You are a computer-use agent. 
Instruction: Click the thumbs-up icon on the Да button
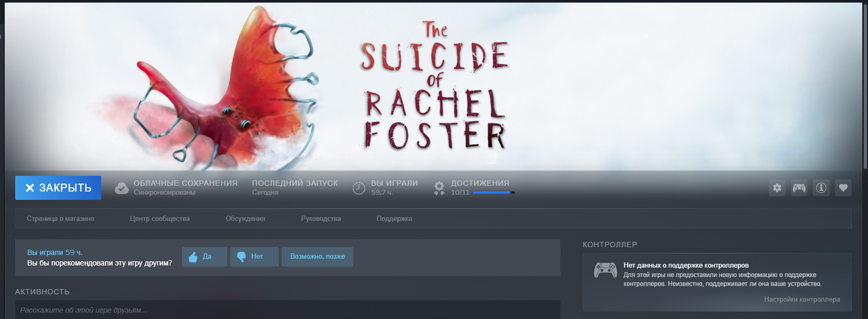(193, 257)
